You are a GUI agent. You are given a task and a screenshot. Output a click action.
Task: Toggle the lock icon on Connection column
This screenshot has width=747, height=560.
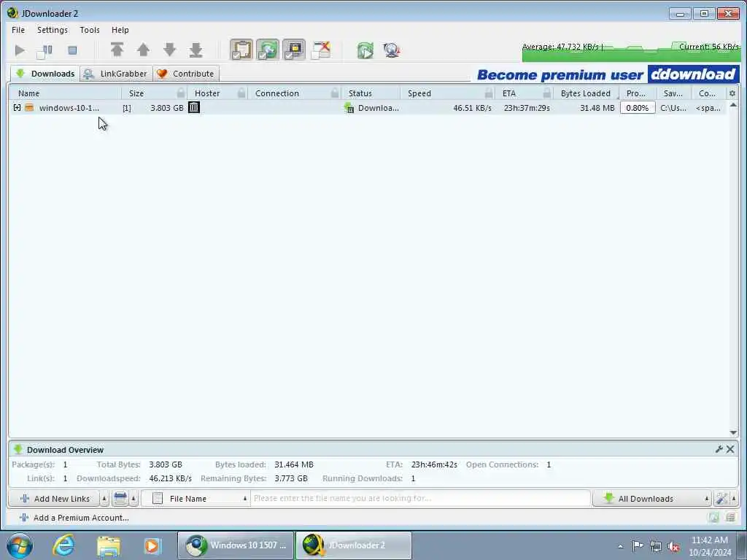336,93
